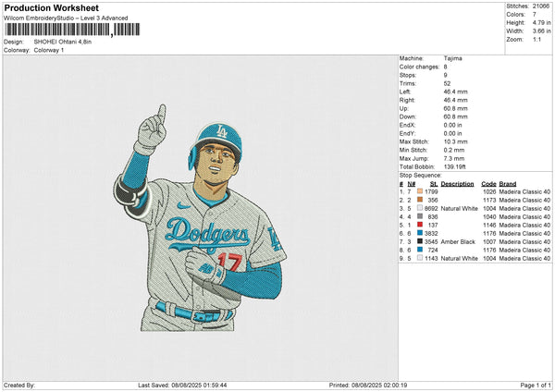
Task: Click the Production Worksheet title
Action: tap(51, 7)
